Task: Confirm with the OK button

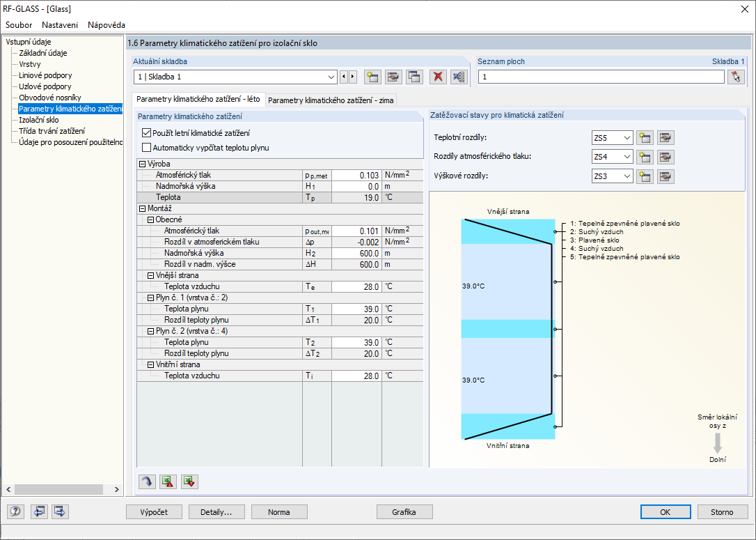Action: pos(666,512)
